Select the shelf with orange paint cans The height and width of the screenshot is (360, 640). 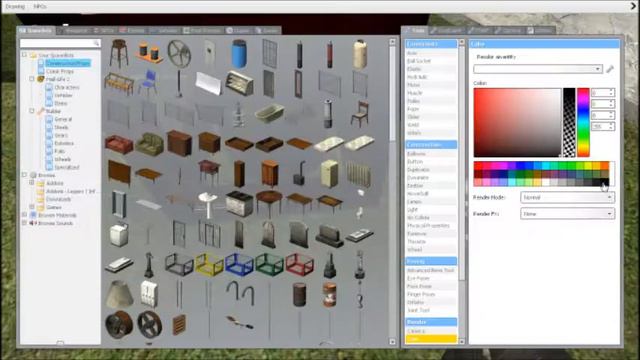(149, 53)
